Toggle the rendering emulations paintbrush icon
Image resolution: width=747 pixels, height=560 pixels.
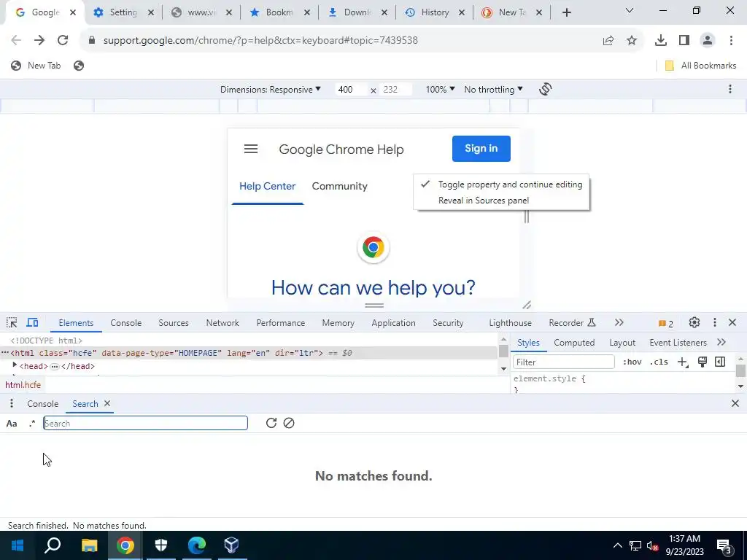point(703,362)
